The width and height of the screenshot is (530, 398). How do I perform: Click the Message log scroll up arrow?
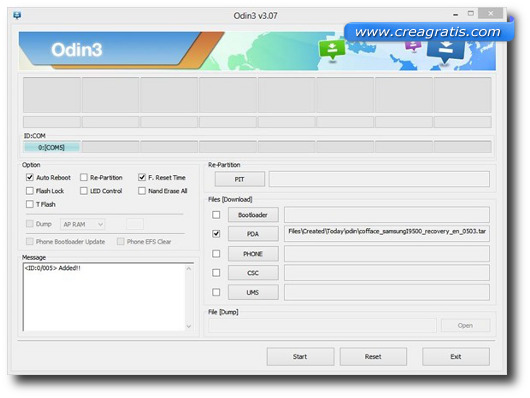(189, 269)
